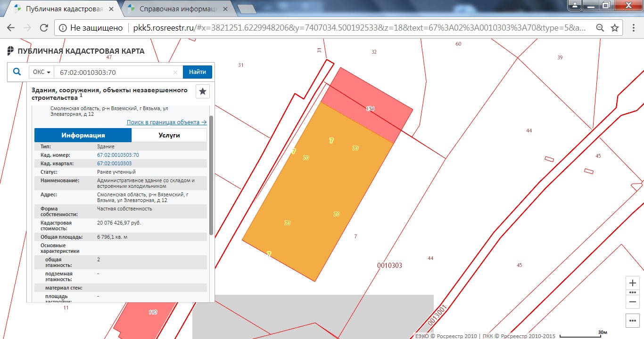Viewport: 644px width, 339px height.
Task: Open the ОКС object type dropdown
Action: [41, 72]
